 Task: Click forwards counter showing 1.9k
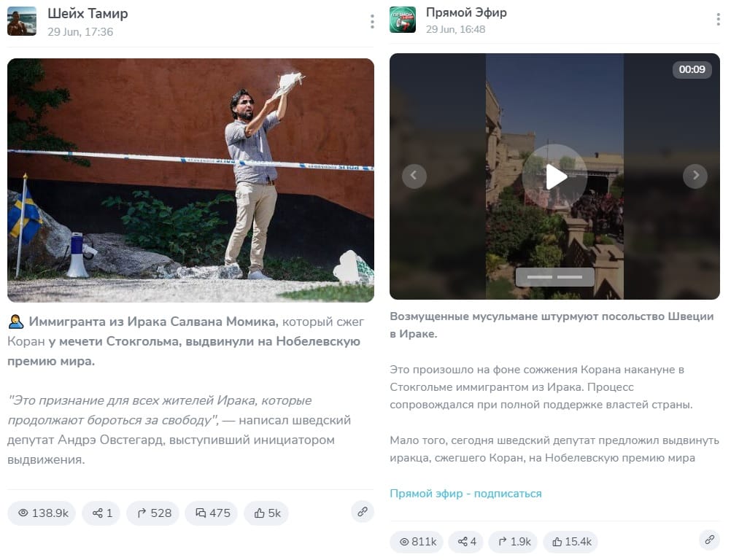(x=513, y=541)
